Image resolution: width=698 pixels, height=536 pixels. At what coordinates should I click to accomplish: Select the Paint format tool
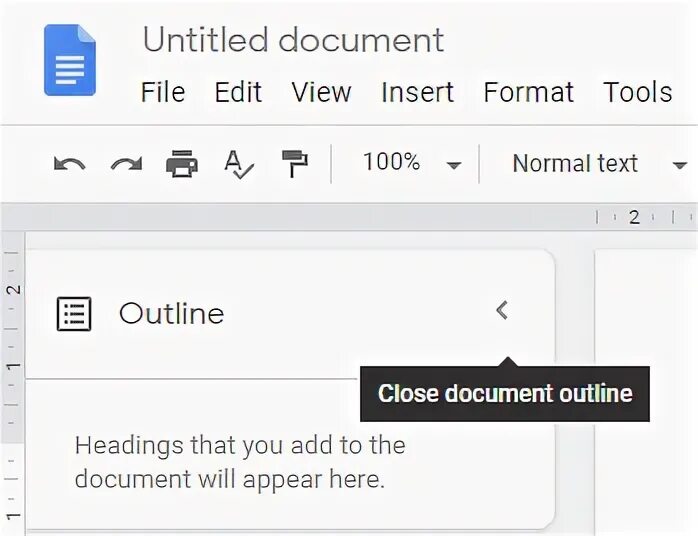point(295,164)
